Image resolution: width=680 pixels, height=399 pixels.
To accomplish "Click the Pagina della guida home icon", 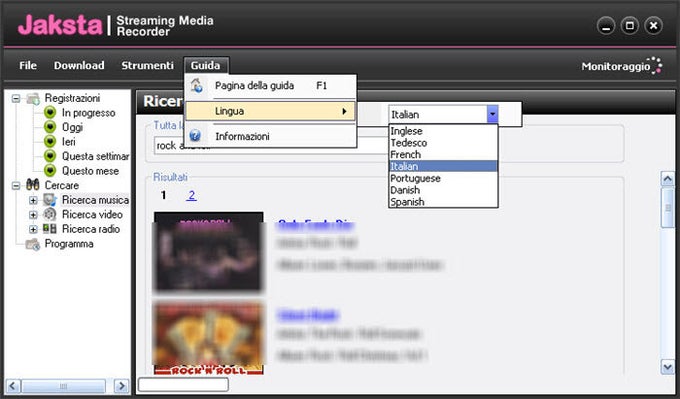I will point(196,85).
